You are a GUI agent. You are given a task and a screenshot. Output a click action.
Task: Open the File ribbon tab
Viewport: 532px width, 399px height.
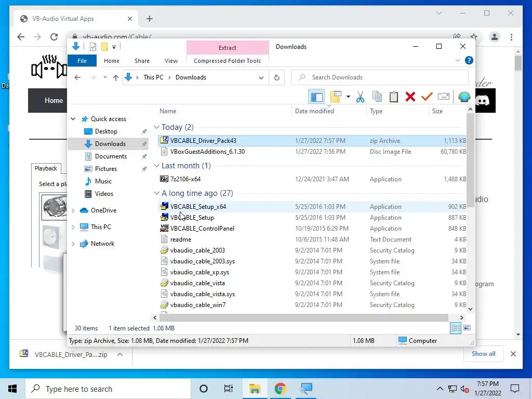[82, 61]
